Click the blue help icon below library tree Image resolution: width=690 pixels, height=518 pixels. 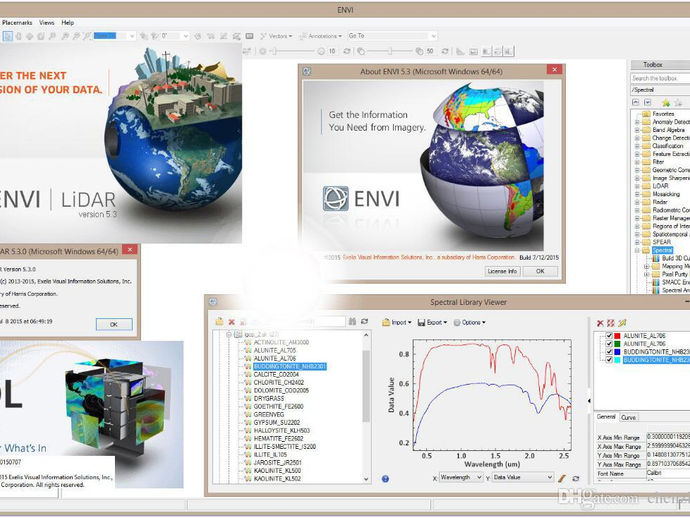click(385, 479)
